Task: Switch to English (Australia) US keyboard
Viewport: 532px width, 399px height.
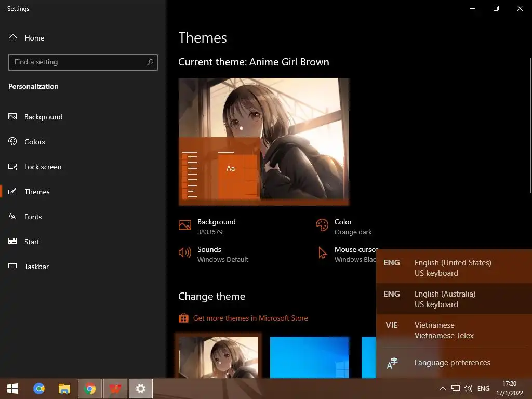Action: (x=454, y=299)
